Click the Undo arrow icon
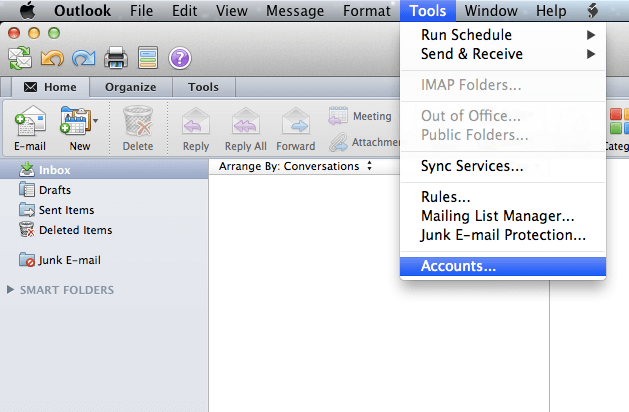The height and width of the screenshot is (412, 629). [x=52, y=59]
